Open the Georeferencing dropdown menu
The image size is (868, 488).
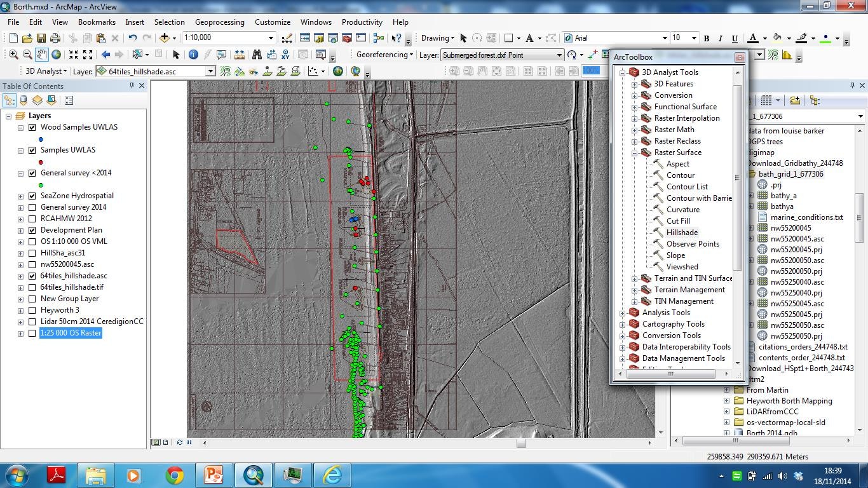(384, 55)
